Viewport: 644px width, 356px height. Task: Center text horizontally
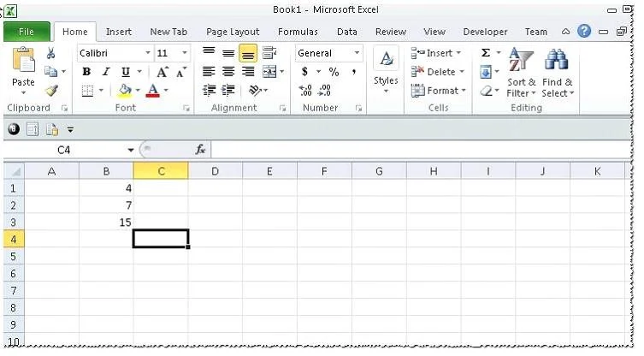(x=228, y=72)
